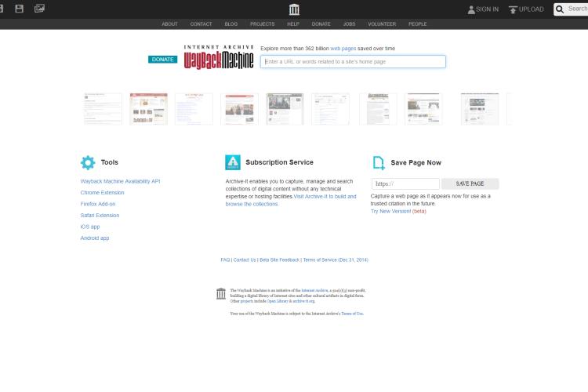The width and height of the screenshot is (588, 392).
Task: Click the 'web pages' link in tagline
Action: (343, 49)
